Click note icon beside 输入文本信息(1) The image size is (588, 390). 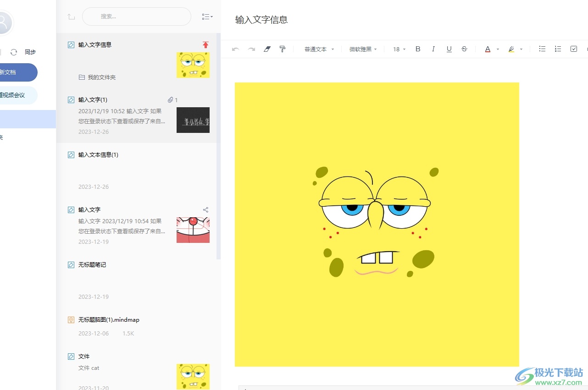coord(71,155)
